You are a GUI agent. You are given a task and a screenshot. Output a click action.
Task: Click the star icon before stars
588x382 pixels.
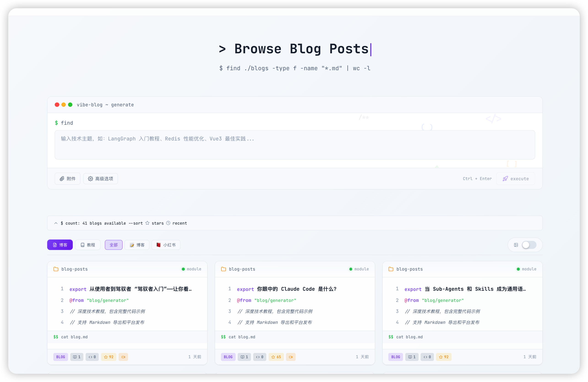tap(147, 223)
